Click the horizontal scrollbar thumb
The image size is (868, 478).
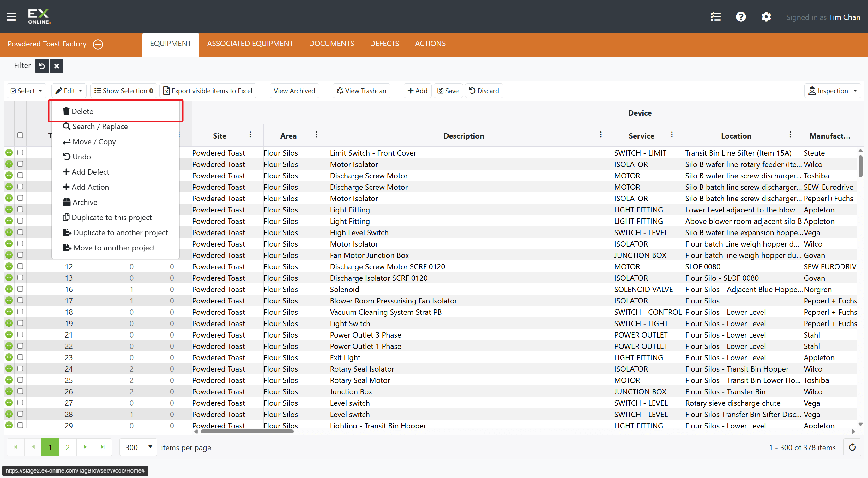(247, 432)
